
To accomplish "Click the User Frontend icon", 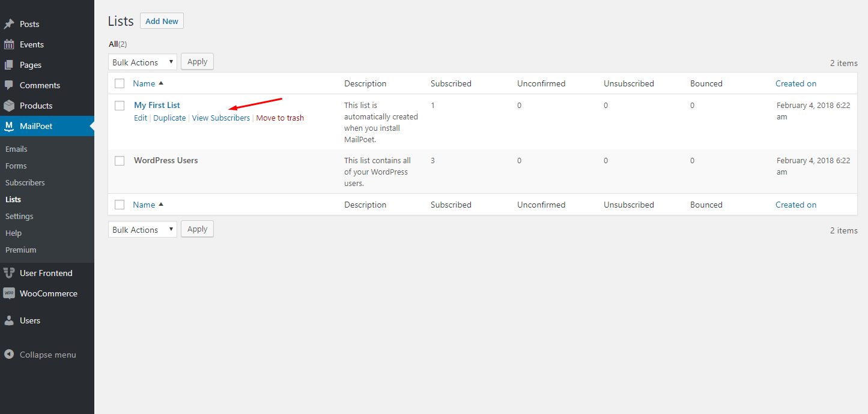I will (x=9, y=273).
